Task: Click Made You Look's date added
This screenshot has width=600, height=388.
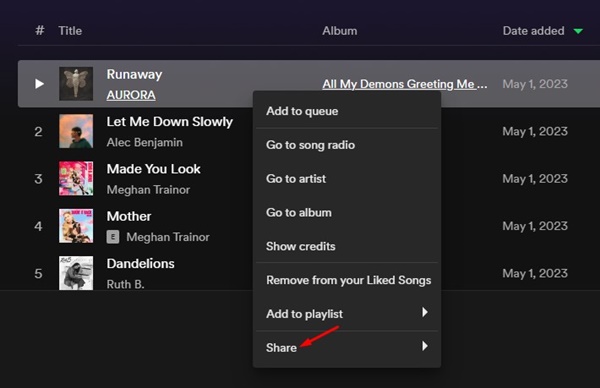Action: coord(535,179)
